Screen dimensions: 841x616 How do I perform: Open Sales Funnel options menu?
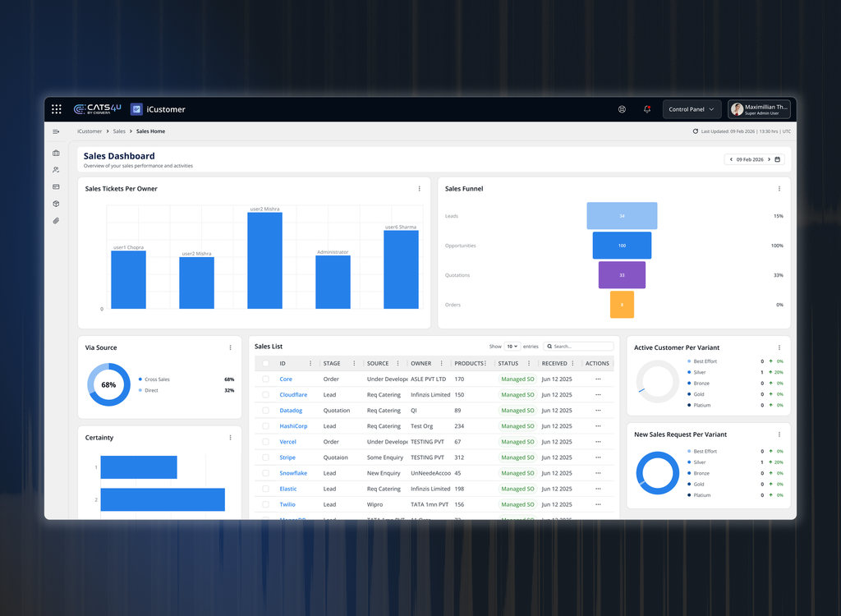(779, 189)
